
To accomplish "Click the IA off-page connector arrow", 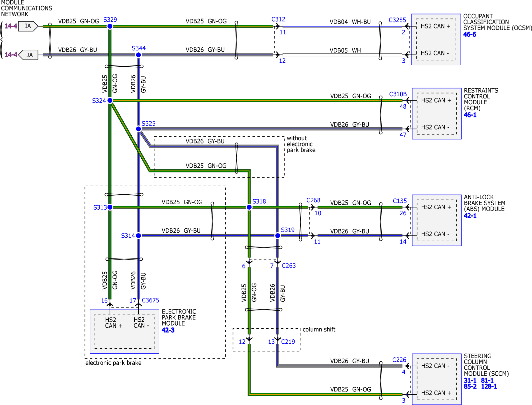I will tap(28, 26).
